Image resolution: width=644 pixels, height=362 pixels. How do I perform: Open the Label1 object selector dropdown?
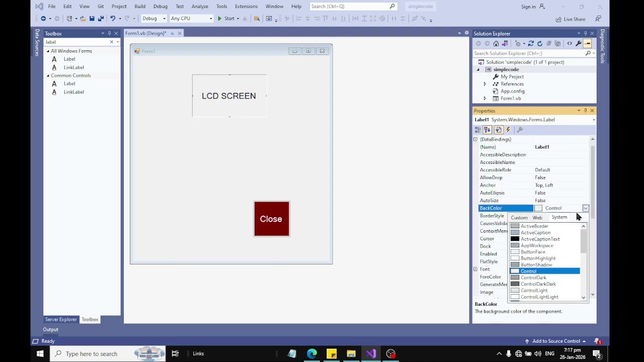[594, 120]
